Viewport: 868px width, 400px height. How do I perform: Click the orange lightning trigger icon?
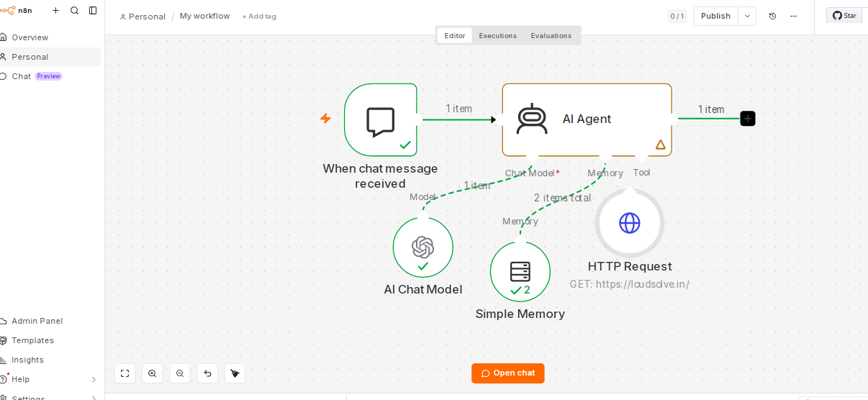tap(325, 119)
